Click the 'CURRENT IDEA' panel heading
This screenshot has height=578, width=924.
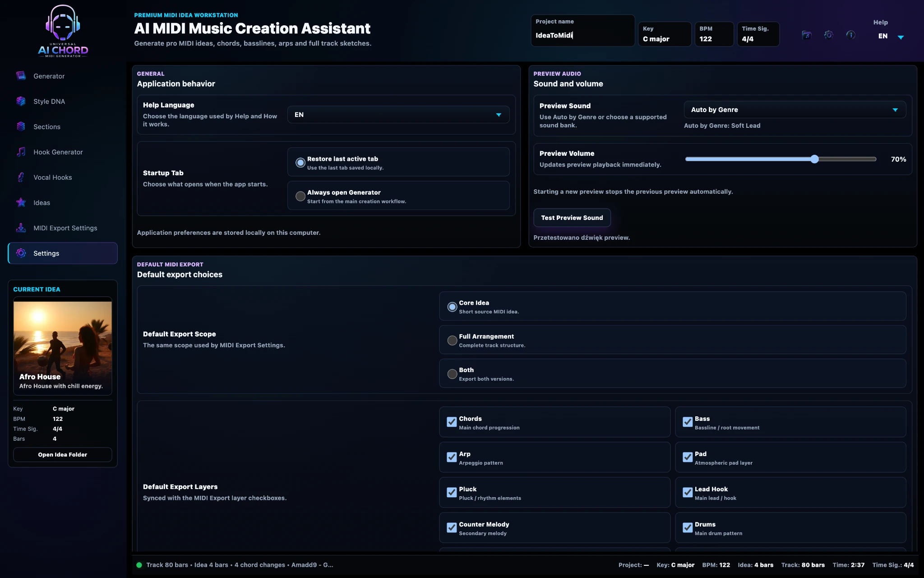(x=37, y=289)
